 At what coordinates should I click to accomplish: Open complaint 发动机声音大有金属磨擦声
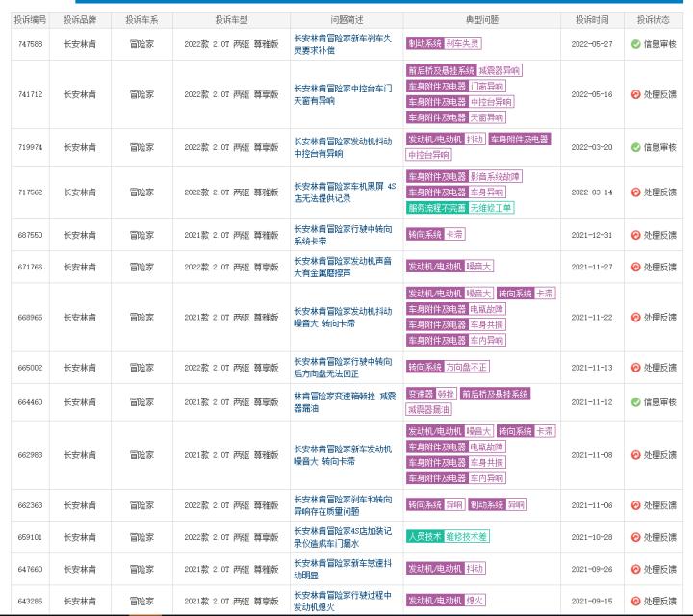pyautogui.click(x=343, y=267)
